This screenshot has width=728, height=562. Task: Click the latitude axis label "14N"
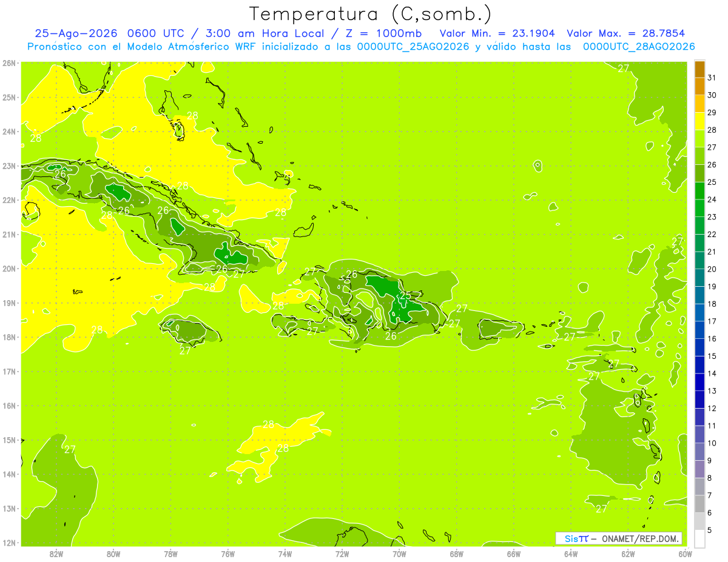click(9, 474)
